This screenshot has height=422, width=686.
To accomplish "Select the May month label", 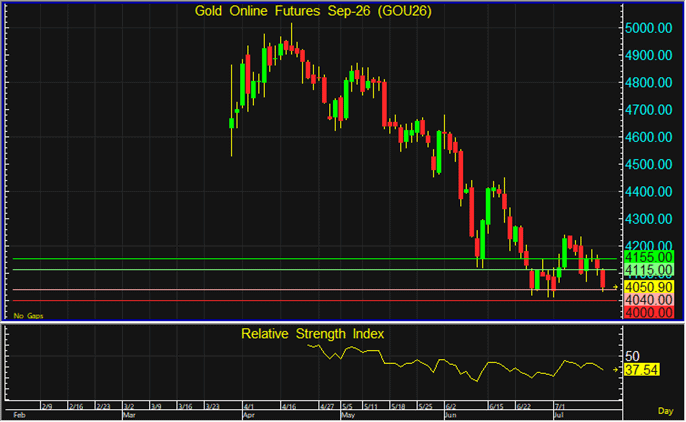I will [x=348, y=415].
